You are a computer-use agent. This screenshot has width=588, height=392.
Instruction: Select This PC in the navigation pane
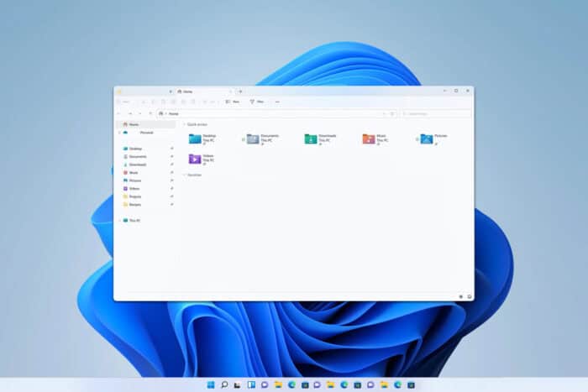[x=146, y=221]
